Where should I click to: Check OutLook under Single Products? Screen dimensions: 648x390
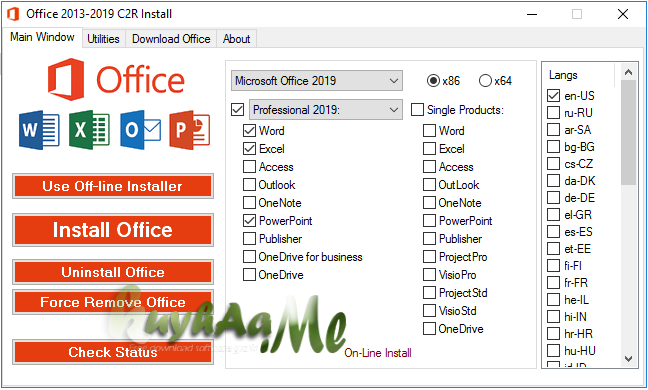click(x=429, y=185)
